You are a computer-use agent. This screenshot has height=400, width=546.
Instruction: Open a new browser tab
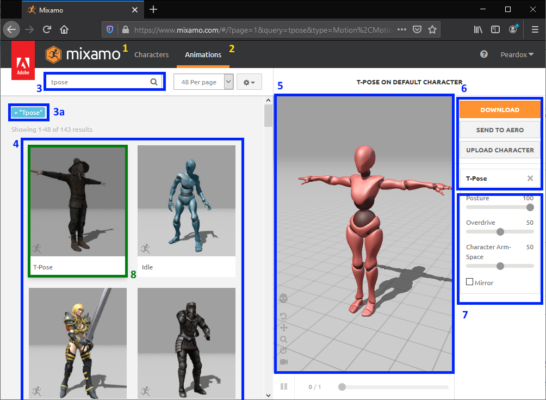point(153,9)
